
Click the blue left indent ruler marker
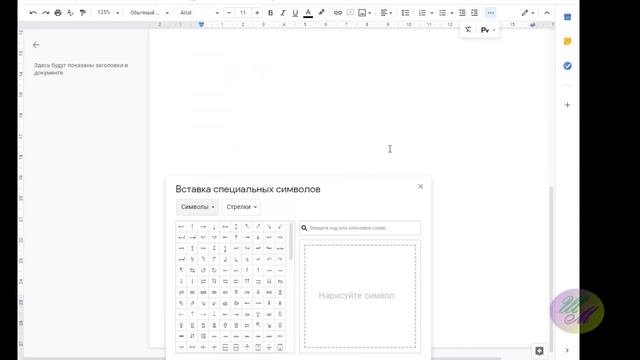point(201,25)
